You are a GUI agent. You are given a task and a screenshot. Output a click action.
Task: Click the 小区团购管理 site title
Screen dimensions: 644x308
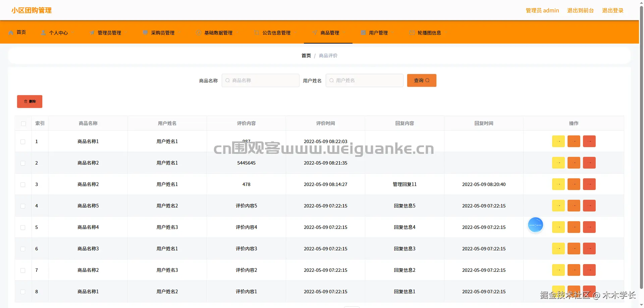click(32, 10)
